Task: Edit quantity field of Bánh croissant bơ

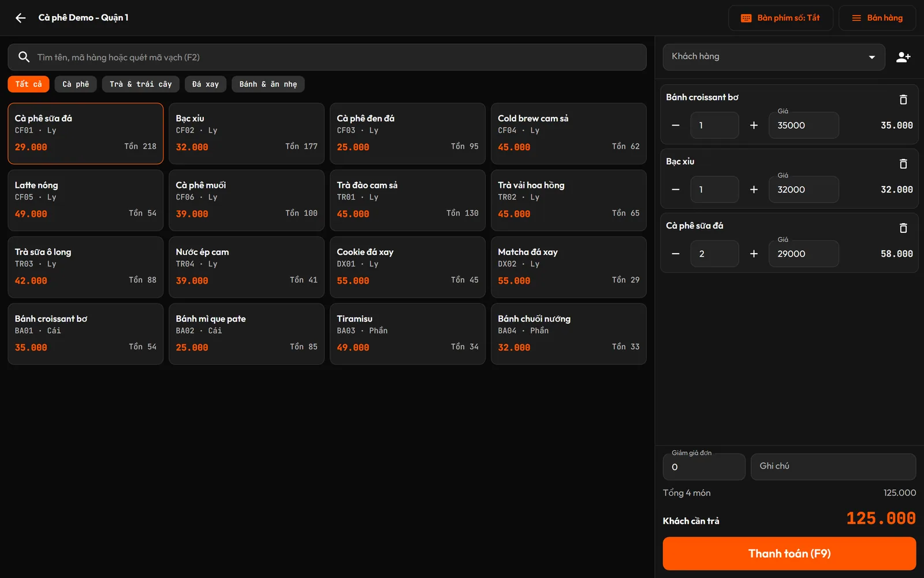Action: [x=714, y=125]
